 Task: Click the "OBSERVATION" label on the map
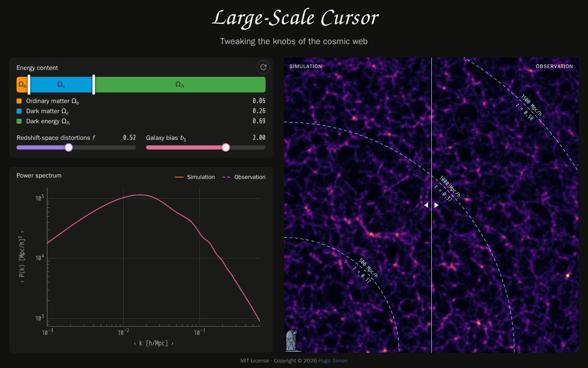554,66
